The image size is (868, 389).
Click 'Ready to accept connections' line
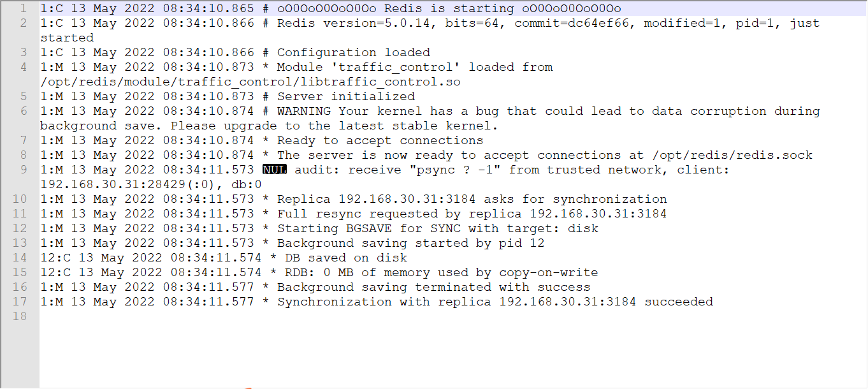[x=380, y=140]
